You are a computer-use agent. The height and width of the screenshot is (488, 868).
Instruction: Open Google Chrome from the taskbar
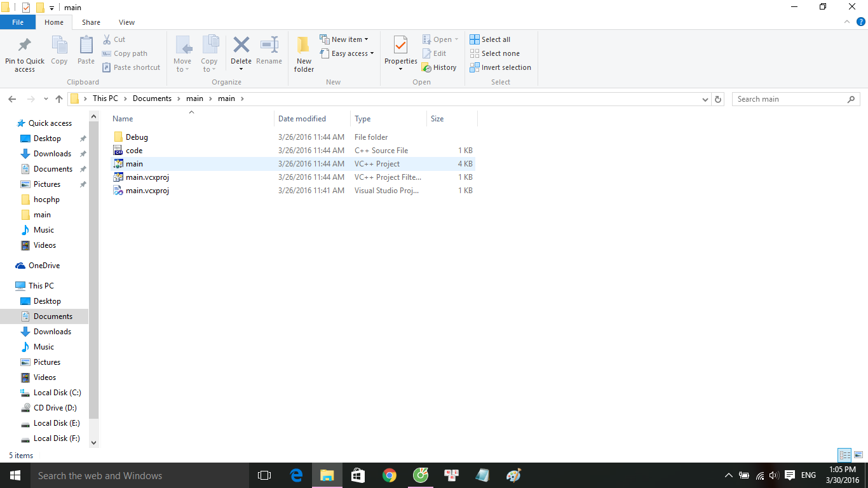click(390, 475)
